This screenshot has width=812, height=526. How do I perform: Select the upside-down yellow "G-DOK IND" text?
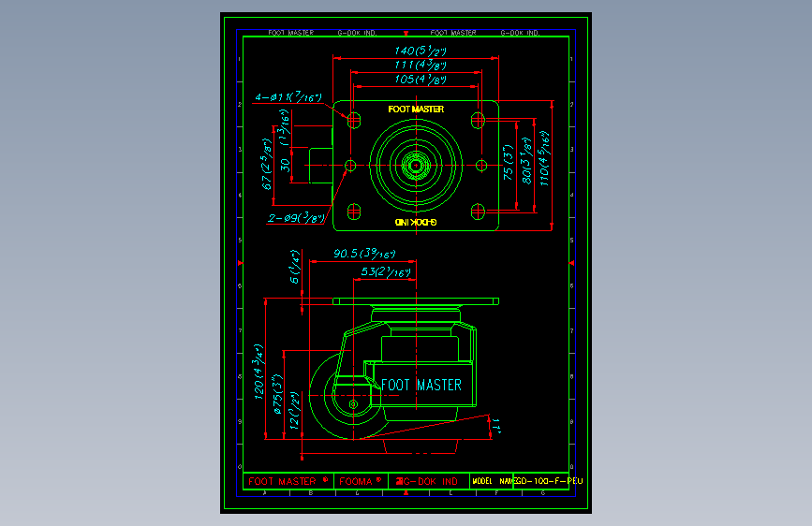coord(416,222)
